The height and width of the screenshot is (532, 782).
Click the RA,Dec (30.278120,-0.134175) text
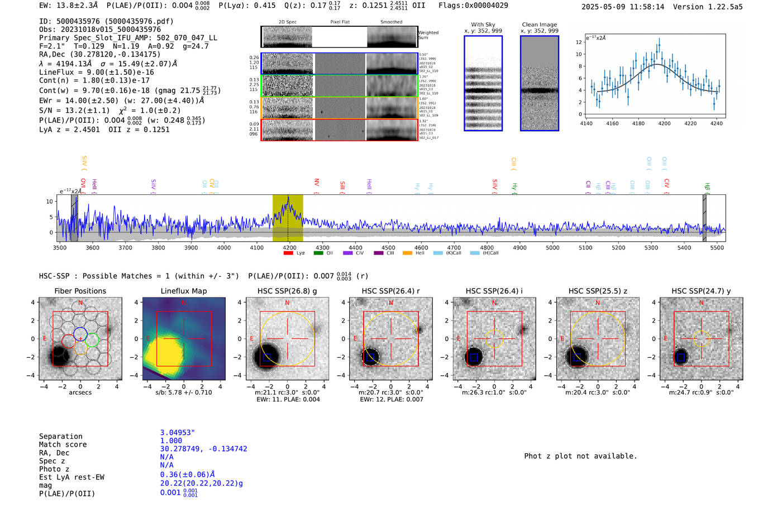click(100, 54)
